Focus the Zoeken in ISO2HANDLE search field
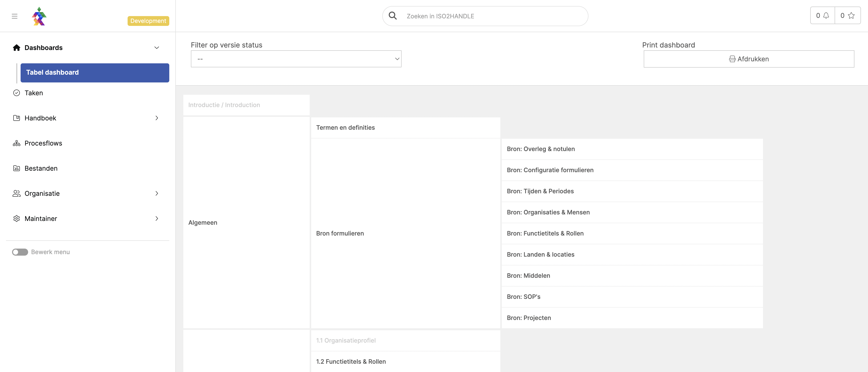868x372 pixels. tap(485, 16)
